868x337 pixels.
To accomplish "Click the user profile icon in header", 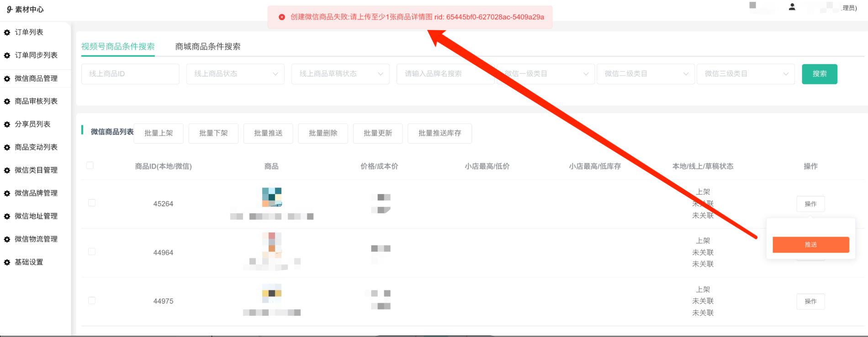I will [792, 7].
